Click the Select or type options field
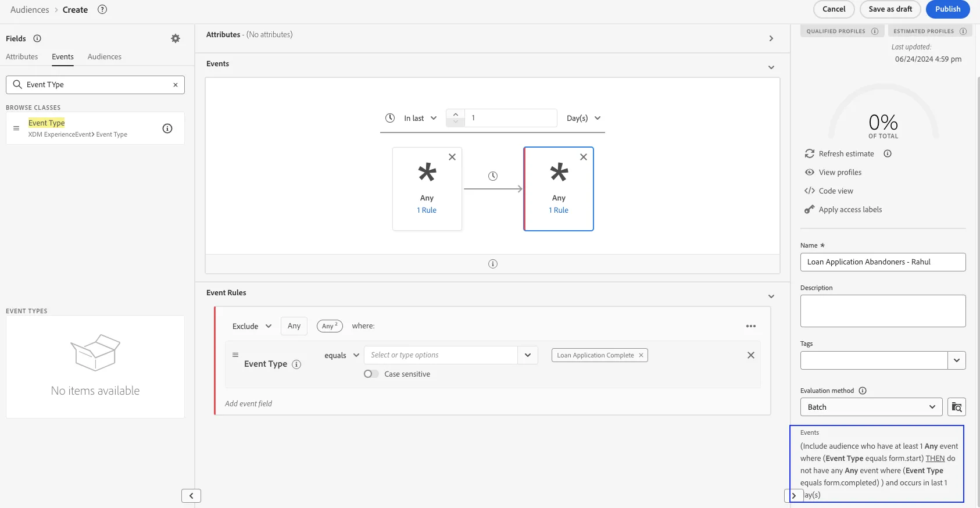The height and width of the screenshot is (508, 980). 441,355
